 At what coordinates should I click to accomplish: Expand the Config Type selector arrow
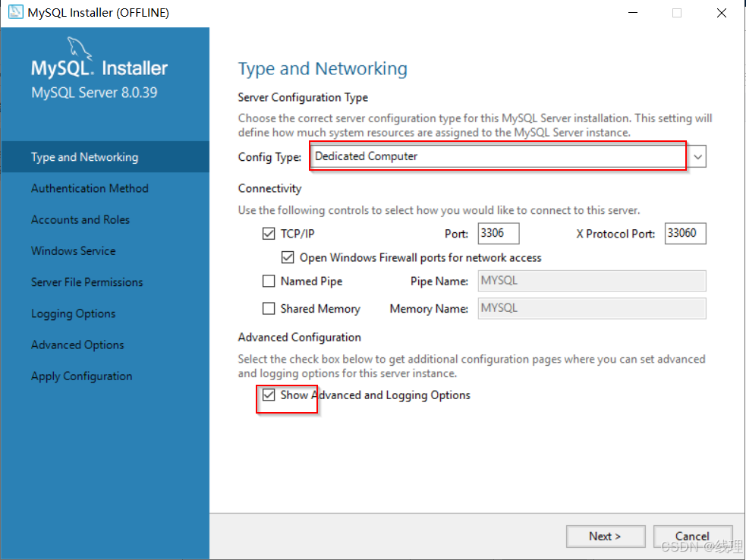[x=697, y=156]
